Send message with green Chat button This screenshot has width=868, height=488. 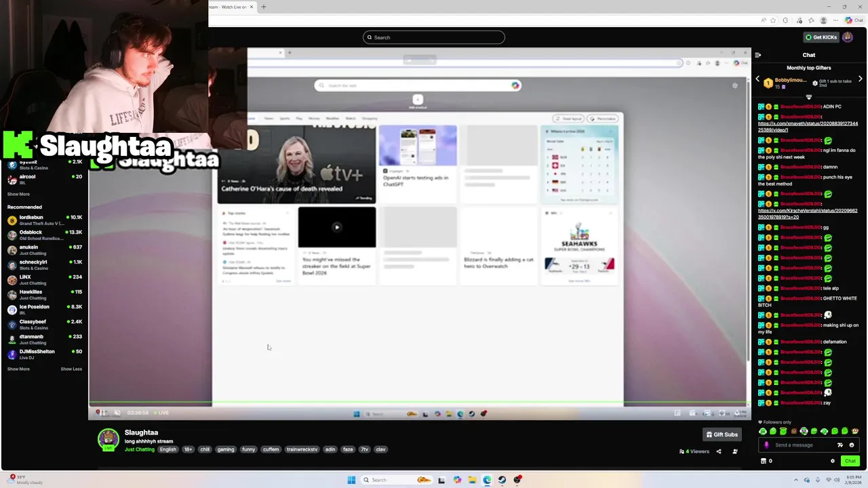coord(850,461)
